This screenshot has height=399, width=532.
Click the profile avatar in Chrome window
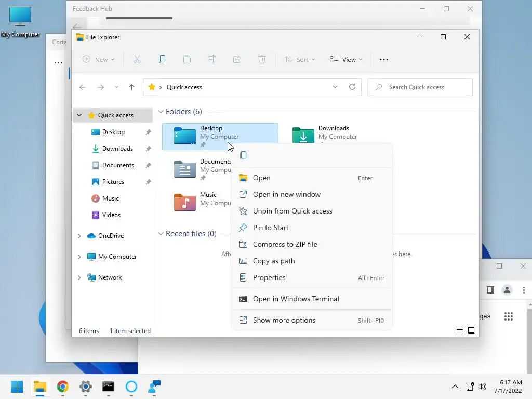tap(507, 290)
